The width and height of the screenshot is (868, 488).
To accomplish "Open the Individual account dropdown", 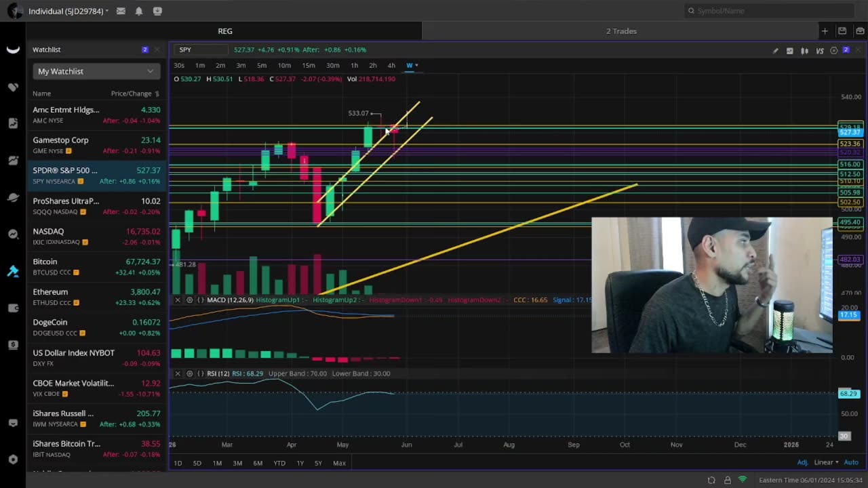I will tap(68, 11).
